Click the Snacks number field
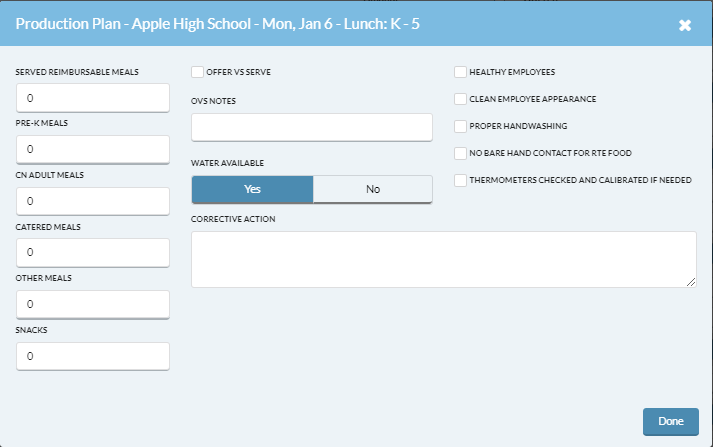The height and width of the screenshot is (447, 713). tap(93, 356)
